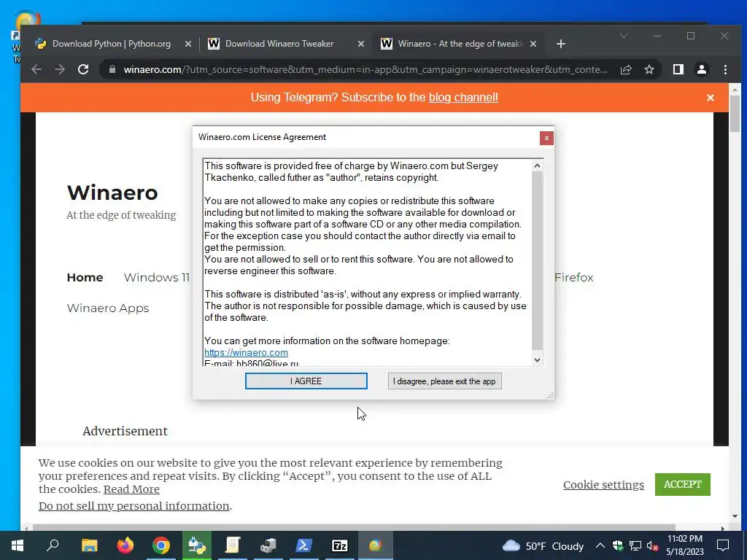Open the notepad document taskbar icon

coord(233,545)
